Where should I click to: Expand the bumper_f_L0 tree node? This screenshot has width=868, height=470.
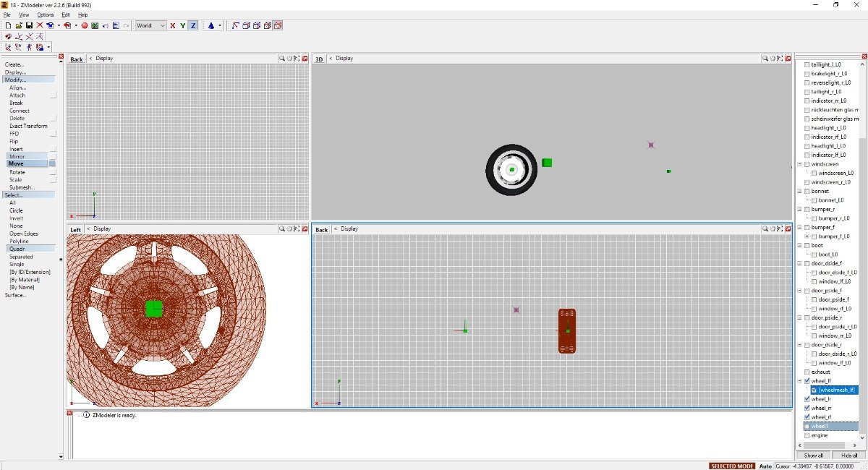pos(807,236)
